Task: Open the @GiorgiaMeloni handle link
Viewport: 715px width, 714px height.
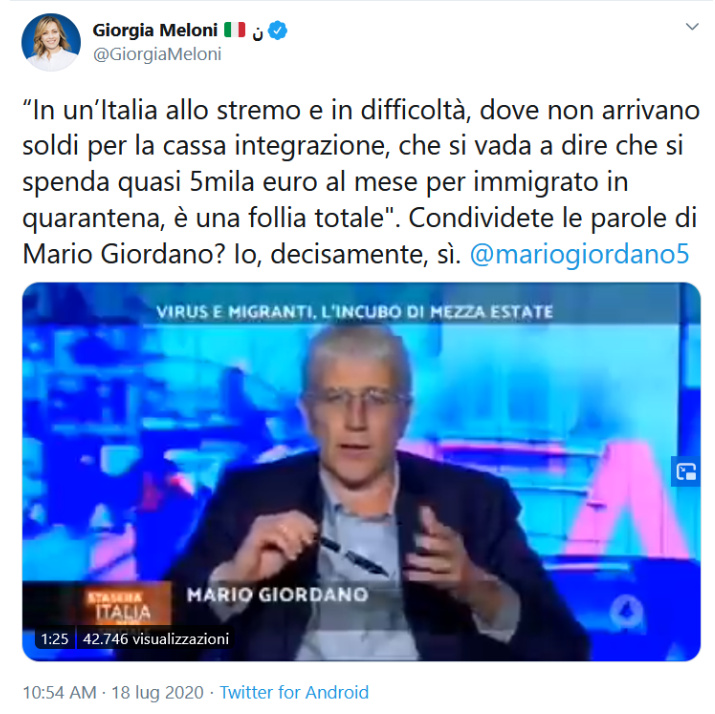Action: (157, 54)
